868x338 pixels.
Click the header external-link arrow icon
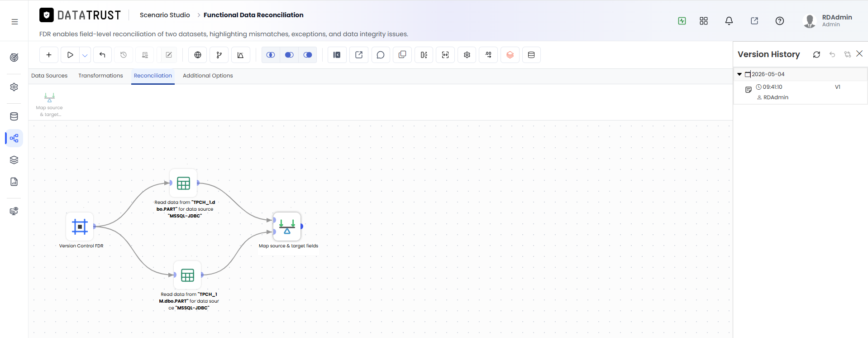(x=754, y=21)
